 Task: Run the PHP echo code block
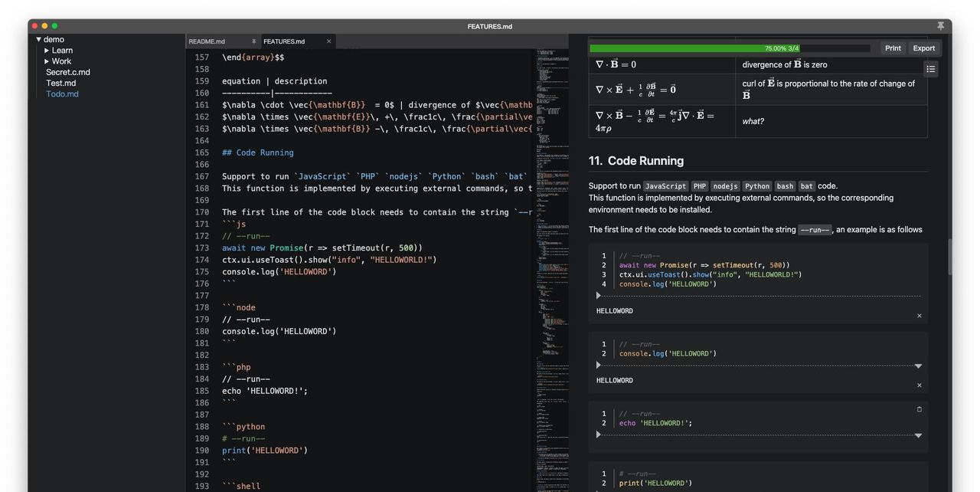pos(599,435)
